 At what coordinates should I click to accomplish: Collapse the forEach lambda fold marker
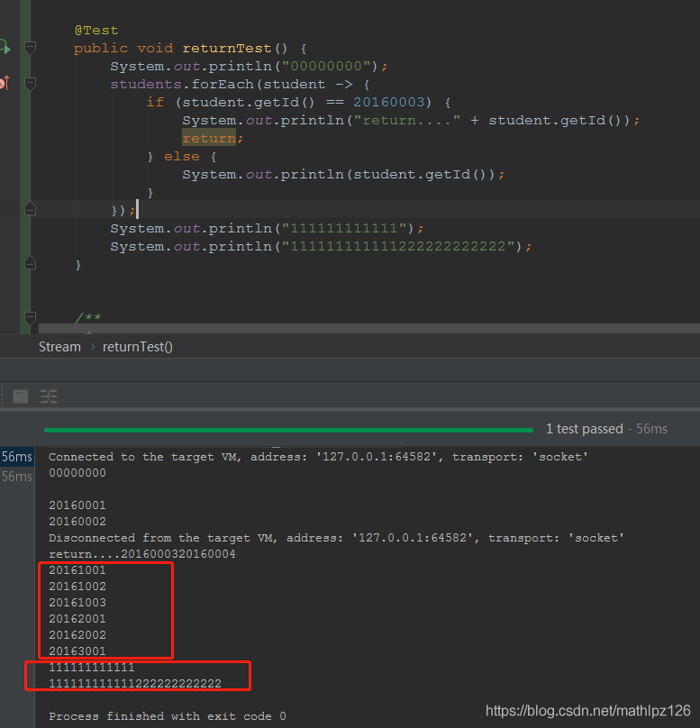(31, 84)
